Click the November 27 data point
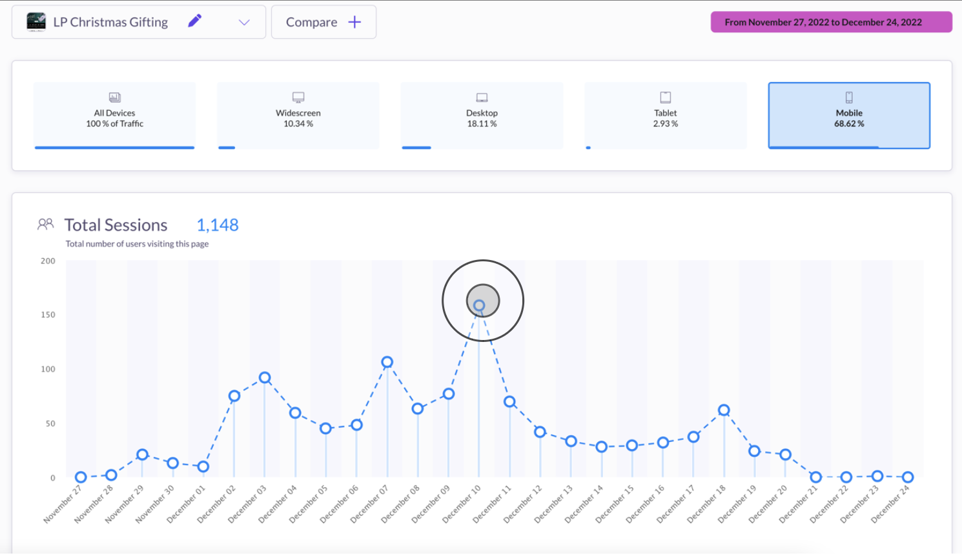 81,477
